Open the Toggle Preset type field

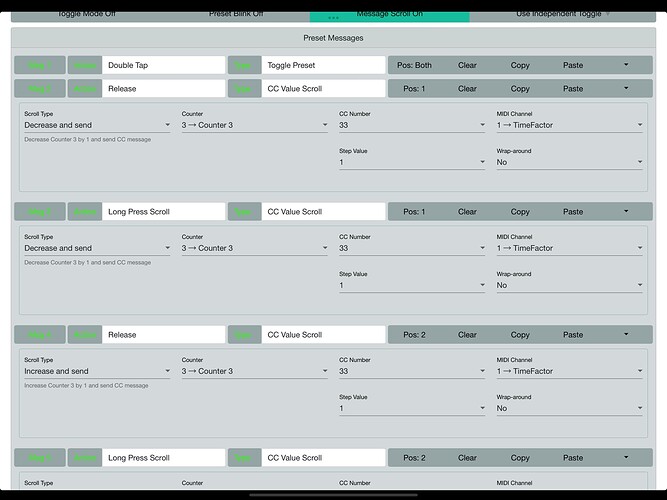pos(323,65)
